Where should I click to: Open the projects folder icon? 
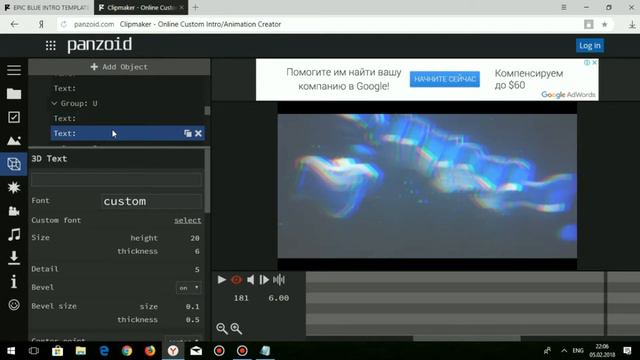click(x=14, y=94)
